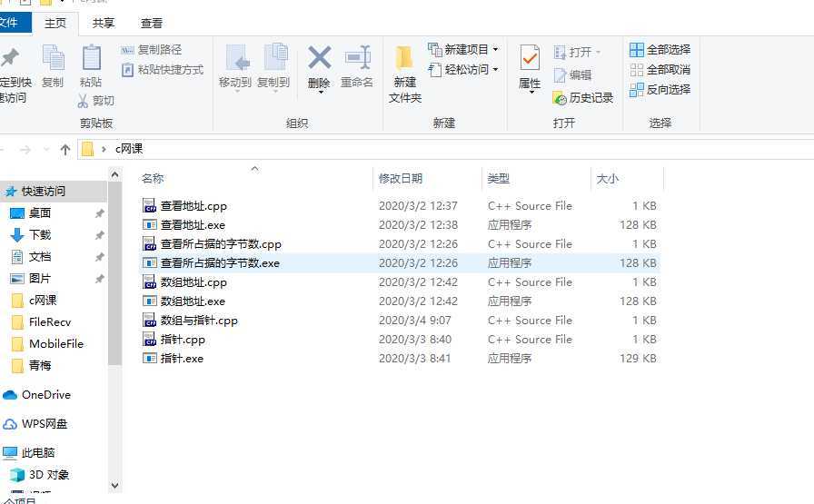Click Paste shortcut (粘贴快捷方式)

click(x=163, y=70)
